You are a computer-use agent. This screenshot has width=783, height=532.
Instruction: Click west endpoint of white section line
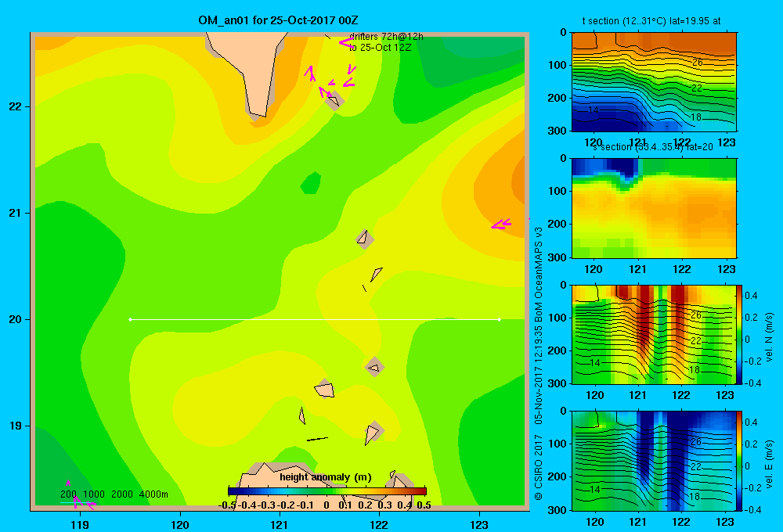130,319
